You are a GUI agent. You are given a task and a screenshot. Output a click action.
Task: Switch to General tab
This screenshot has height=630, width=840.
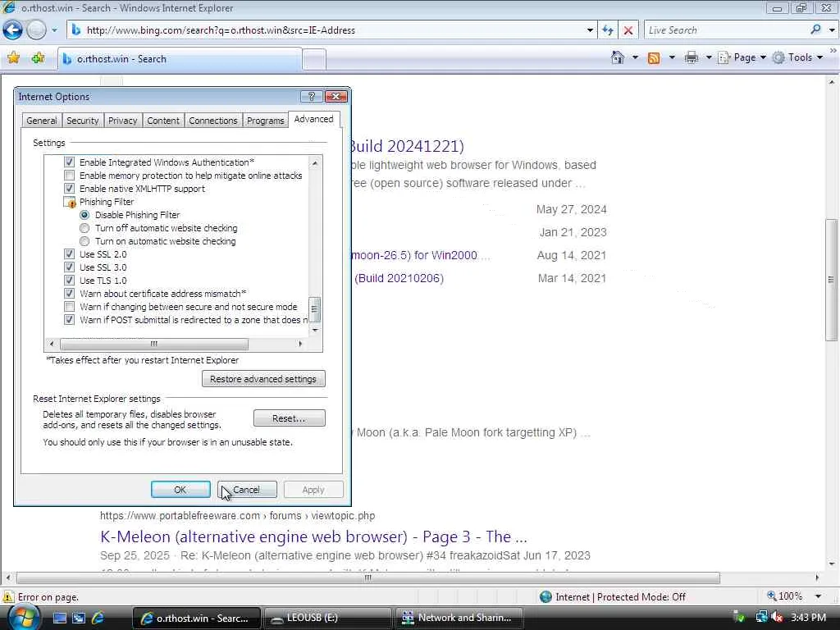(42, 121)
